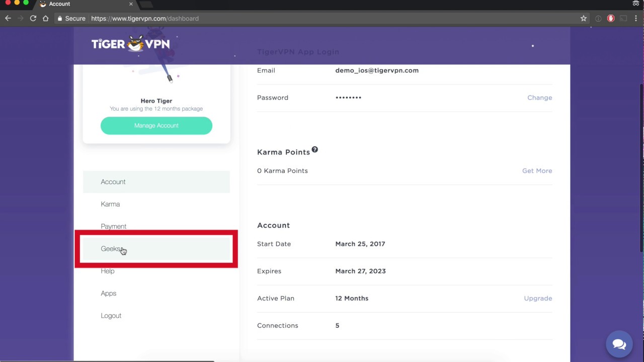644x362 pixels.
Task: Click the 12 months package notice text
Action: (x=156, y=109)
